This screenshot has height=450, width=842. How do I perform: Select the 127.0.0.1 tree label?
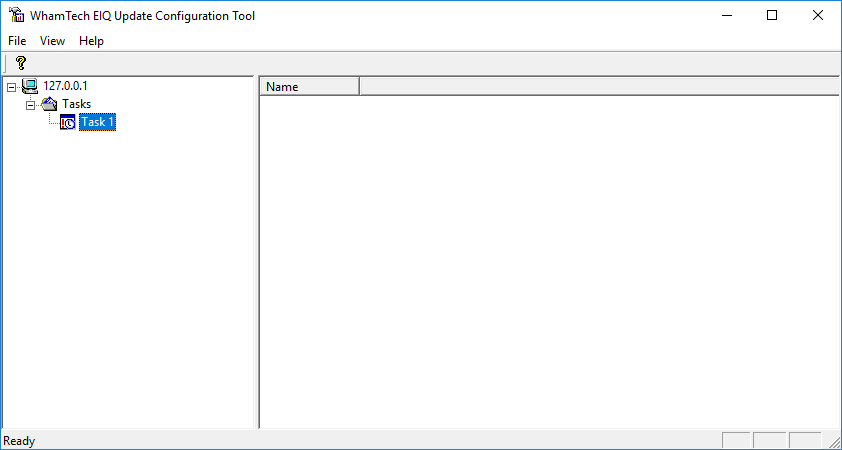[x=65, y=86]
